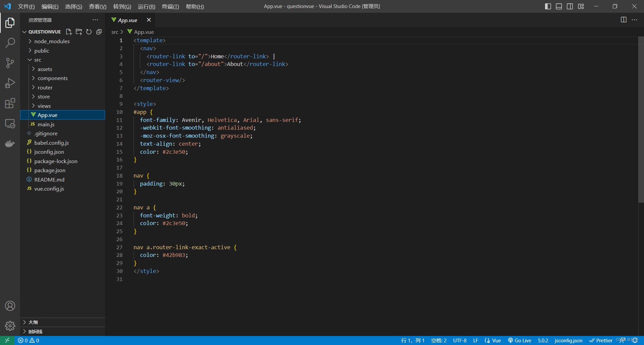Click the Go Live server button
644x345 pixels.
[520, 340]
